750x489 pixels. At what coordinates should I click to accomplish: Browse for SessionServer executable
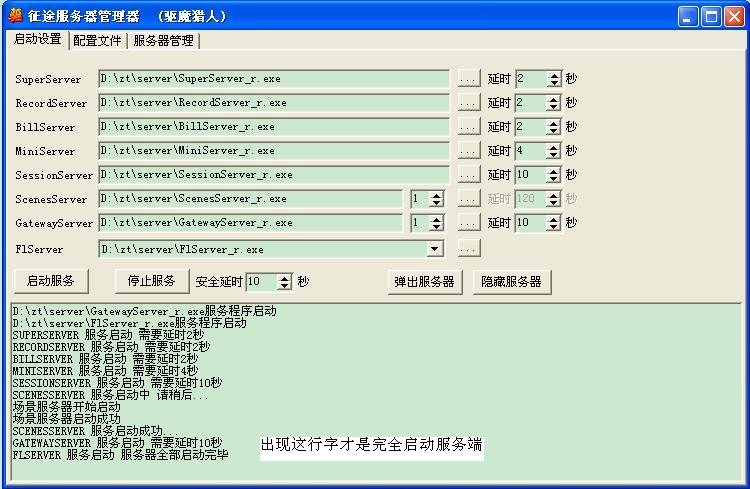tap(468, 175)
